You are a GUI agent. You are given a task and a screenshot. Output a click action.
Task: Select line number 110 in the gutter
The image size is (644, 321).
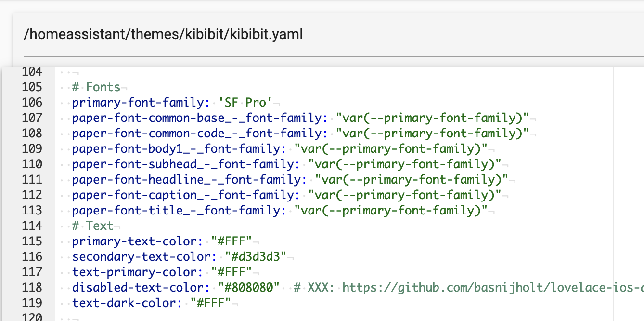click(31, 164)
